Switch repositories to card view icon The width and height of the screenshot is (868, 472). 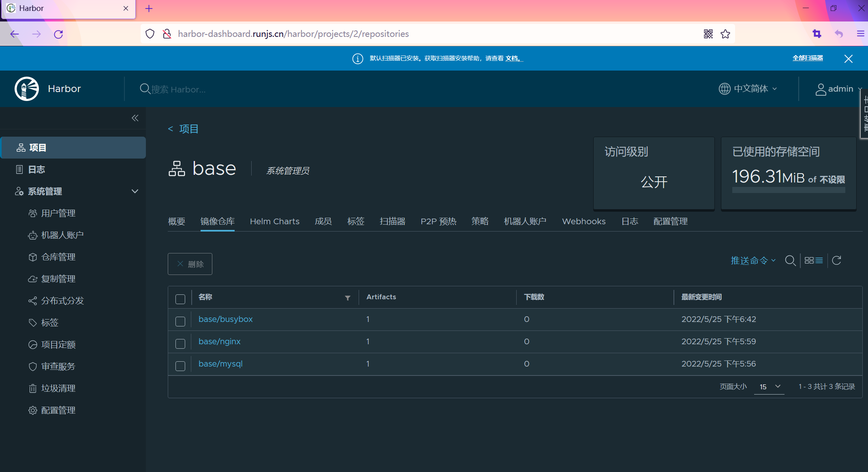point(809,260)
